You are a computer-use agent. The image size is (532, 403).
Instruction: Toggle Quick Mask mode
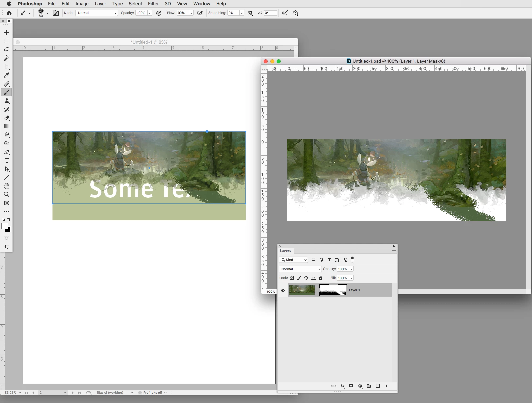7,238
